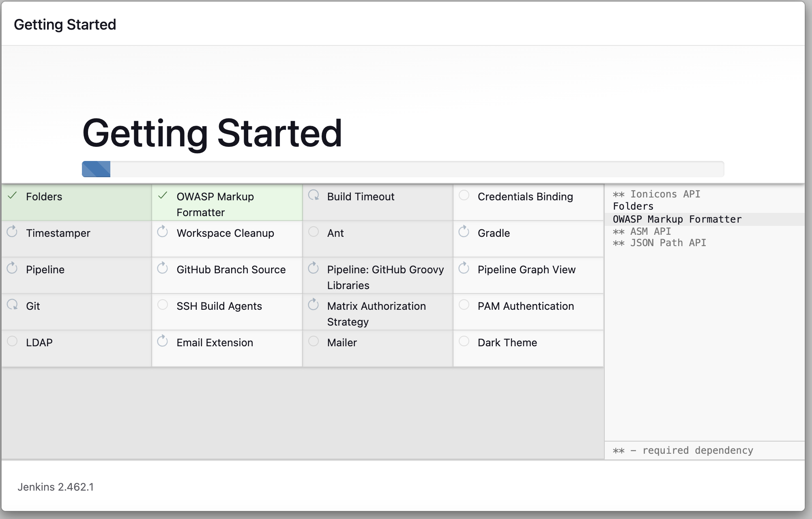Click the pending icon beside Pipeline Graph View
Screen dimensions: 812x519
pos(464,268)
